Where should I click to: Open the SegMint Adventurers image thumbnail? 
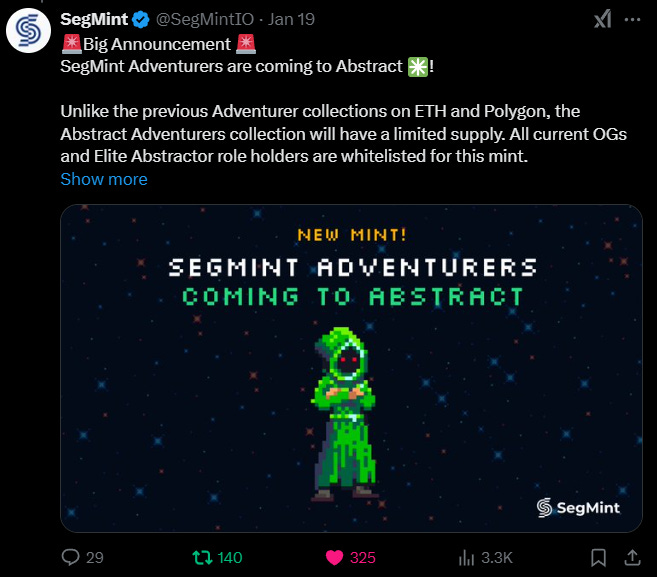point(351,368)
